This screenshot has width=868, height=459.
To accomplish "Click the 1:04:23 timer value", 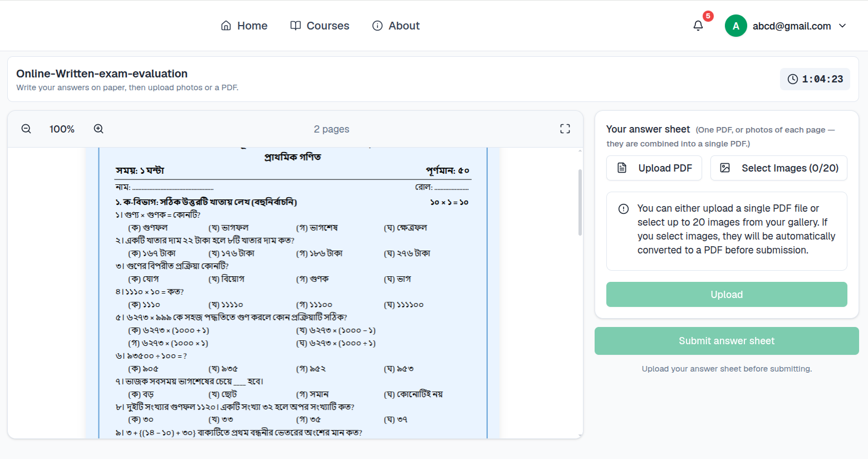I will [822, 79].
